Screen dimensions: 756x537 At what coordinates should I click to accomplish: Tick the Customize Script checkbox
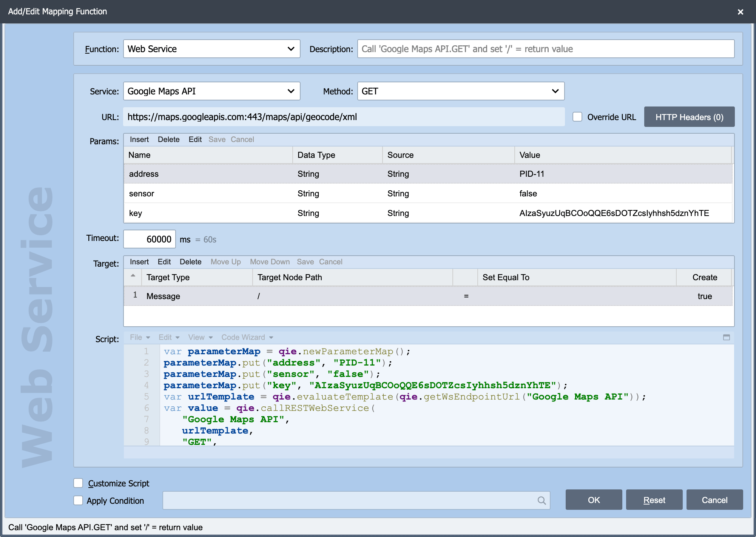[x=78, y=483]
